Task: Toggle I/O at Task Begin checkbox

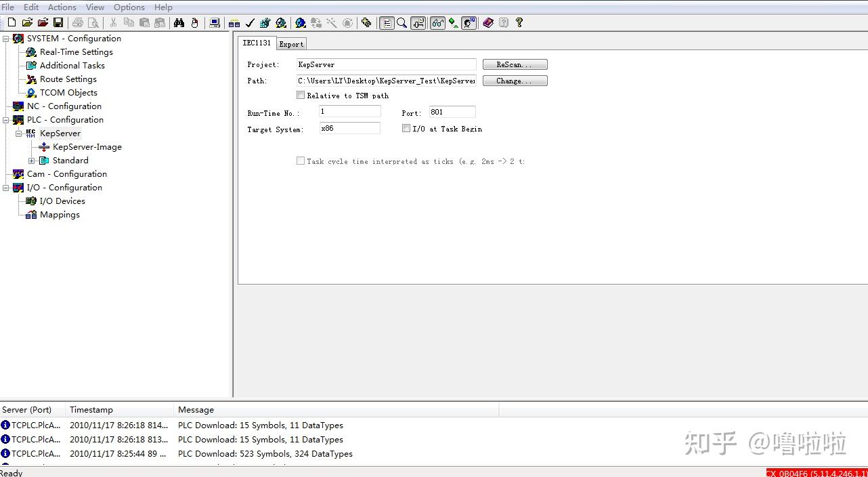Action: pyautogui.click(x=406, y=128)
